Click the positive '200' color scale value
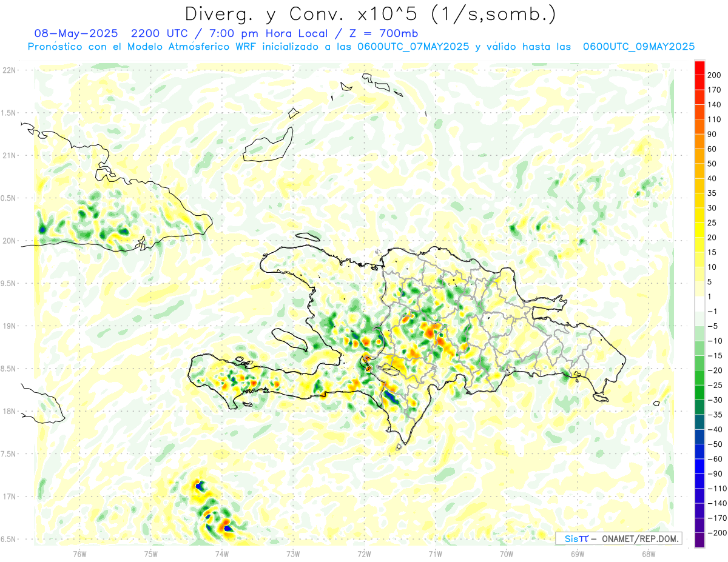Screen dimensions: 728x562 coord(714,75)
